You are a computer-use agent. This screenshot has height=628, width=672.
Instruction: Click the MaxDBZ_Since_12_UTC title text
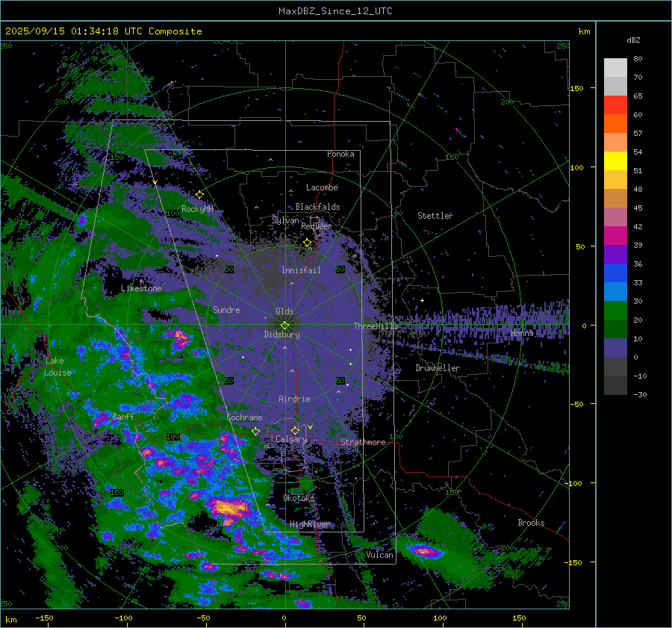tap(335, 11)
